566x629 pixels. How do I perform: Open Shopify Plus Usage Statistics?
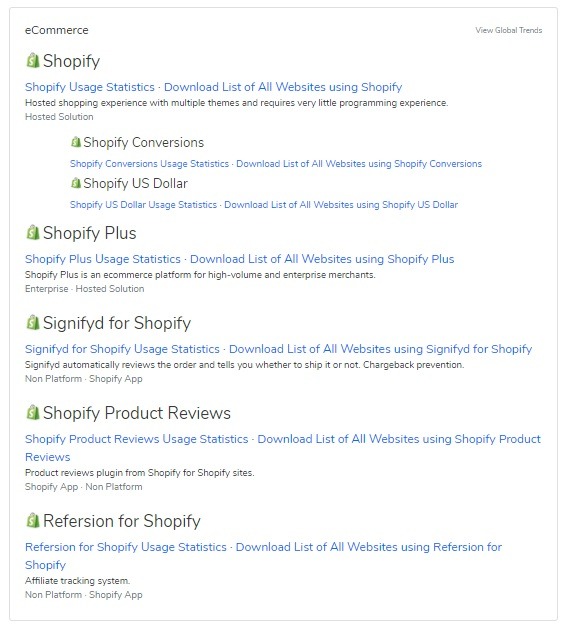[103, 259]
